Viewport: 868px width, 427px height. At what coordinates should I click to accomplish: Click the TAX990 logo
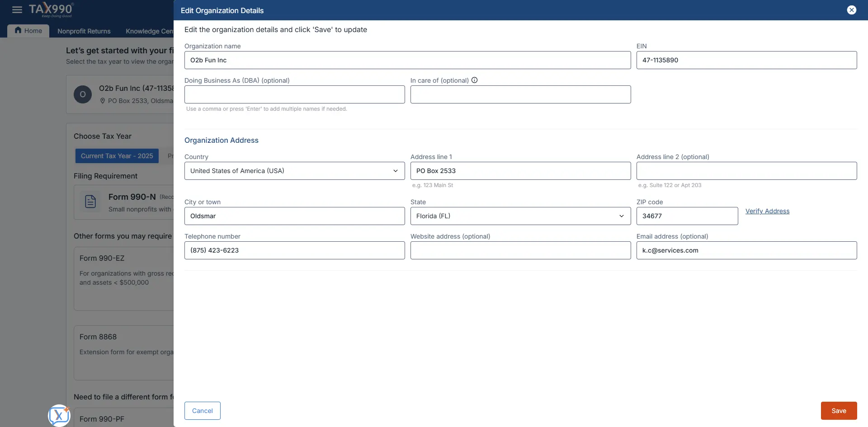51,9
